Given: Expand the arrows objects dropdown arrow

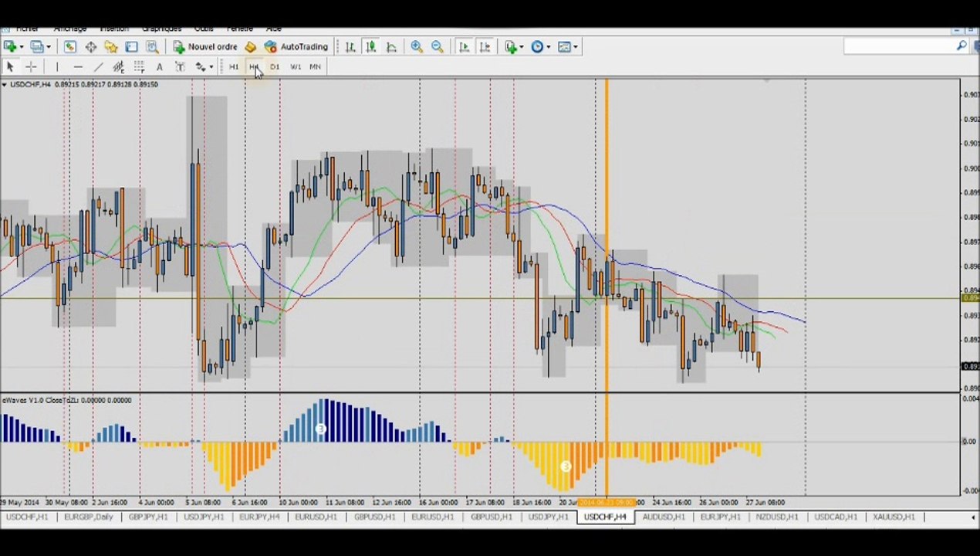Looking at the screenshot, I should pos(210,67).
